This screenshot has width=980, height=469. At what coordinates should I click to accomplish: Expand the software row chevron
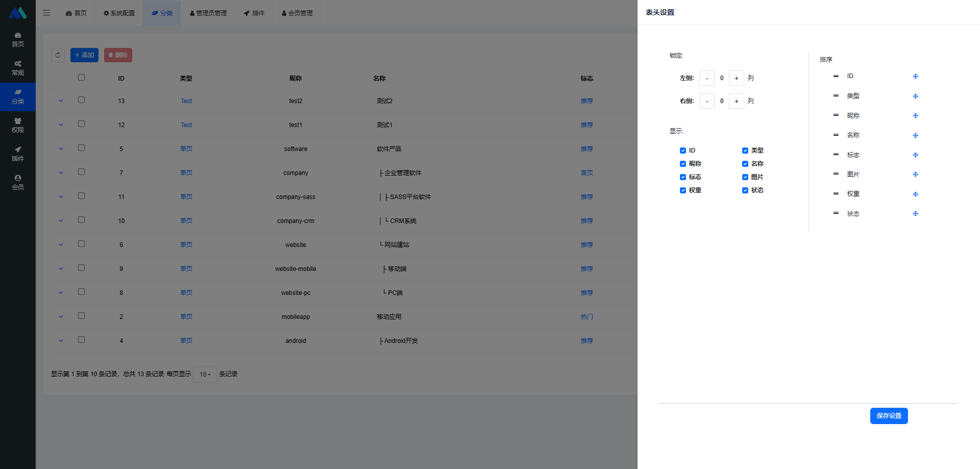tap(61, 149)
